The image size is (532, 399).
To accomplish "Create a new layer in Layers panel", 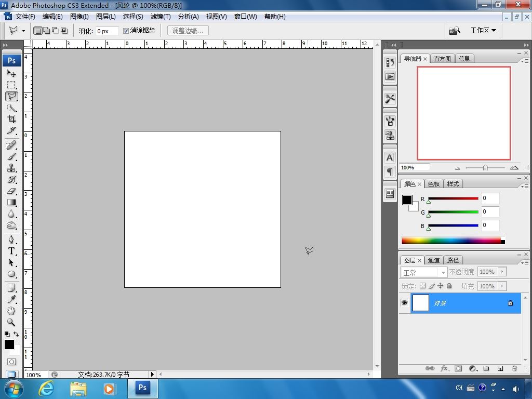I will [500, 368].
